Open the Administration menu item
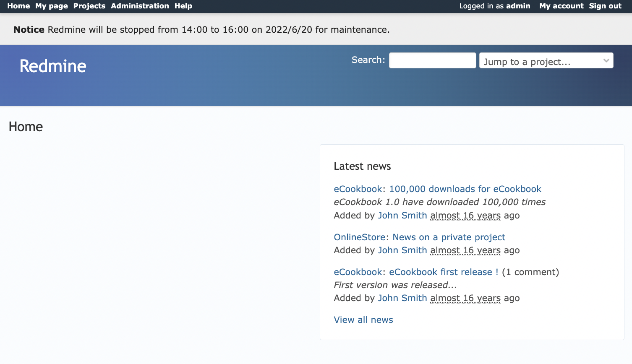632x364 pixels. 140,6
